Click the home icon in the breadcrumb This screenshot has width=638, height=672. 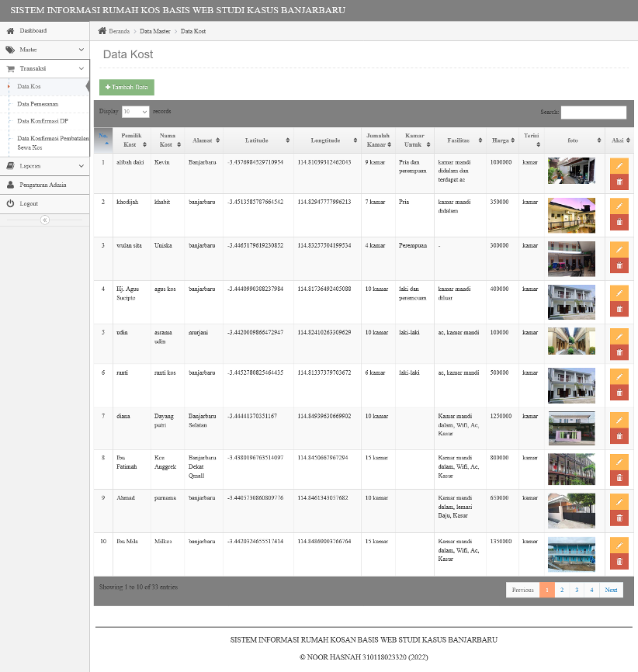coord(102,31)
